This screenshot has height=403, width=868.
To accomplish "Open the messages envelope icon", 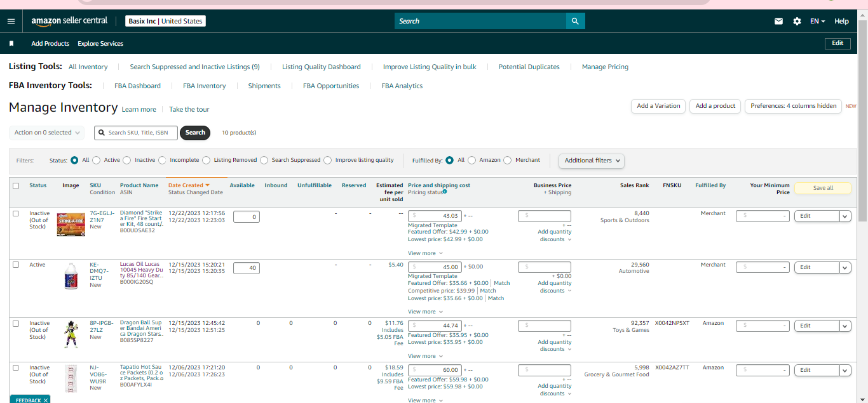I will [778, 21].
